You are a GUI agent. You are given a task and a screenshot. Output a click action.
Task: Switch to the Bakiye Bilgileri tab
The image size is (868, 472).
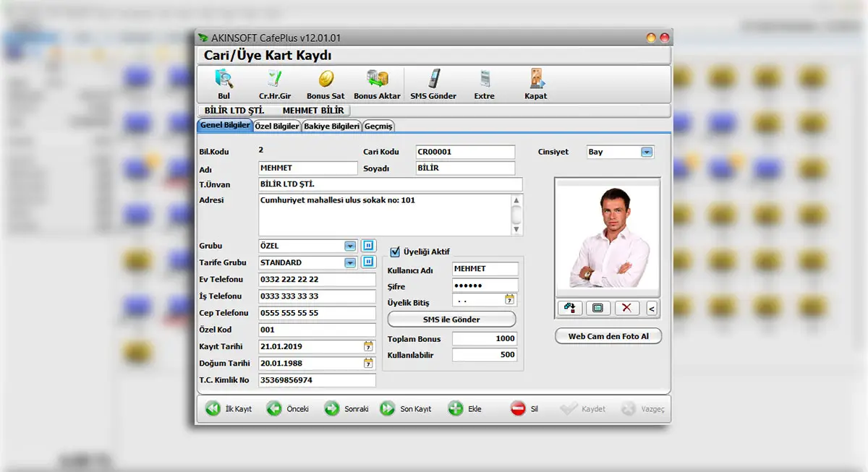(x=331, y=126)
